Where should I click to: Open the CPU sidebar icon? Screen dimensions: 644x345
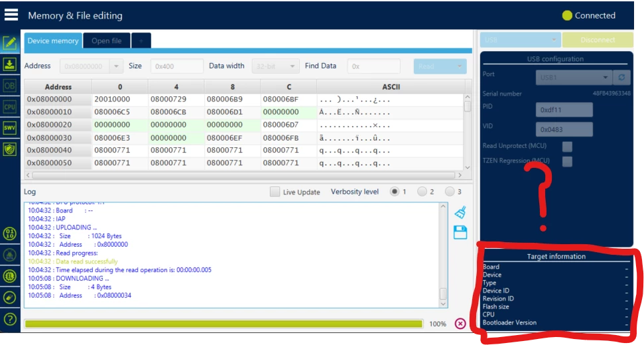pos(10,107)
